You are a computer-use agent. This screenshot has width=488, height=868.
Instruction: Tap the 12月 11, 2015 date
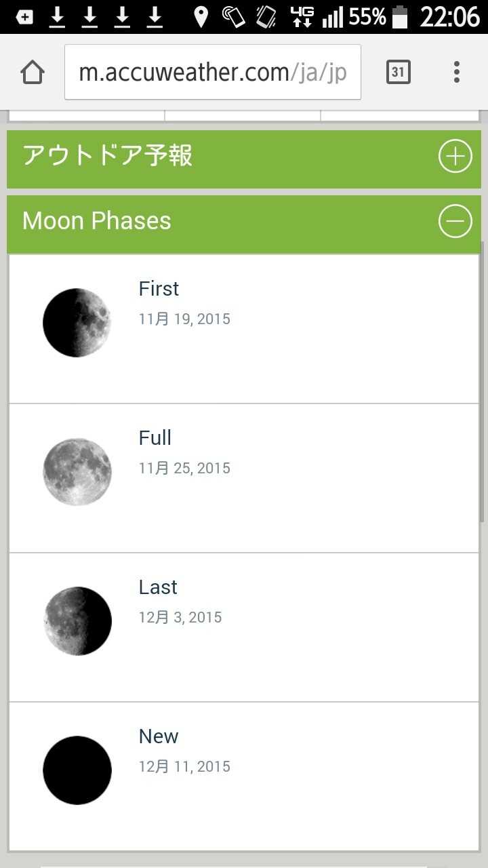point(184,767)
